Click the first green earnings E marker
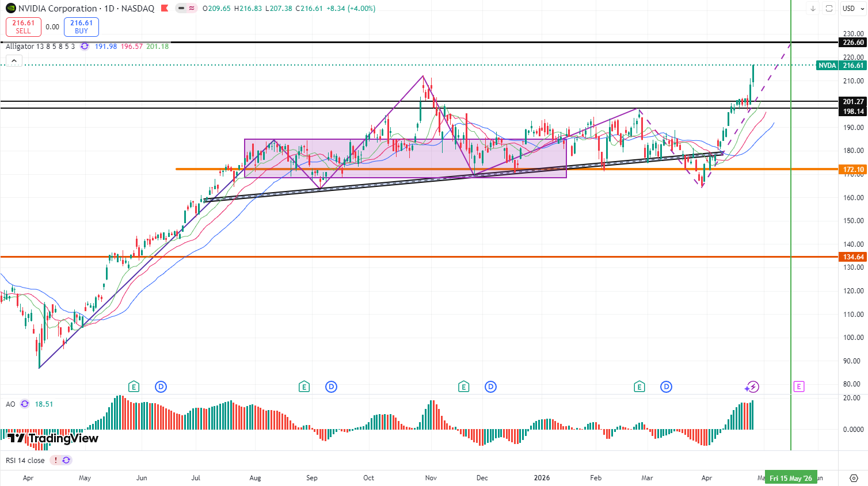 coord(134,387)
